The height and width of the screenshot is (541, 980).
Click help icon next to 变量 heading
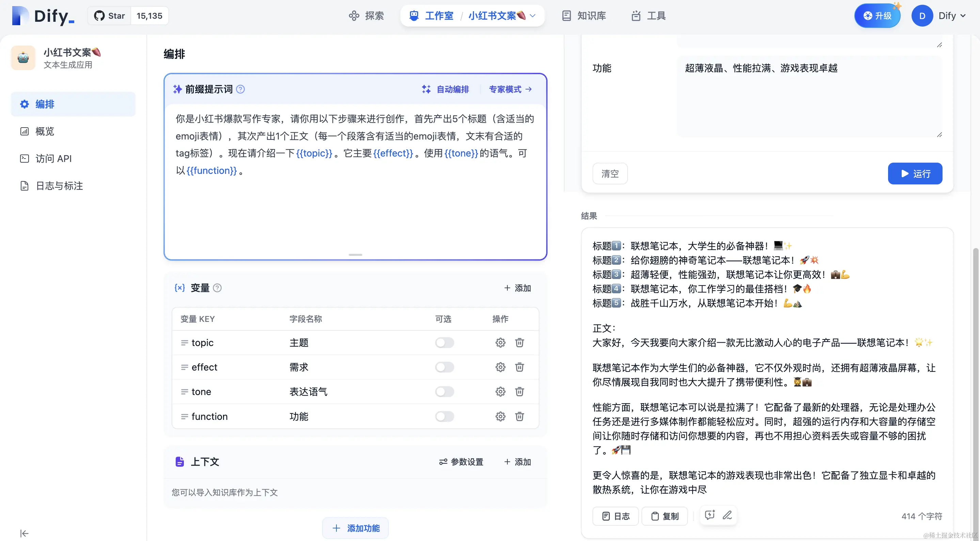(x=217, y=288)
